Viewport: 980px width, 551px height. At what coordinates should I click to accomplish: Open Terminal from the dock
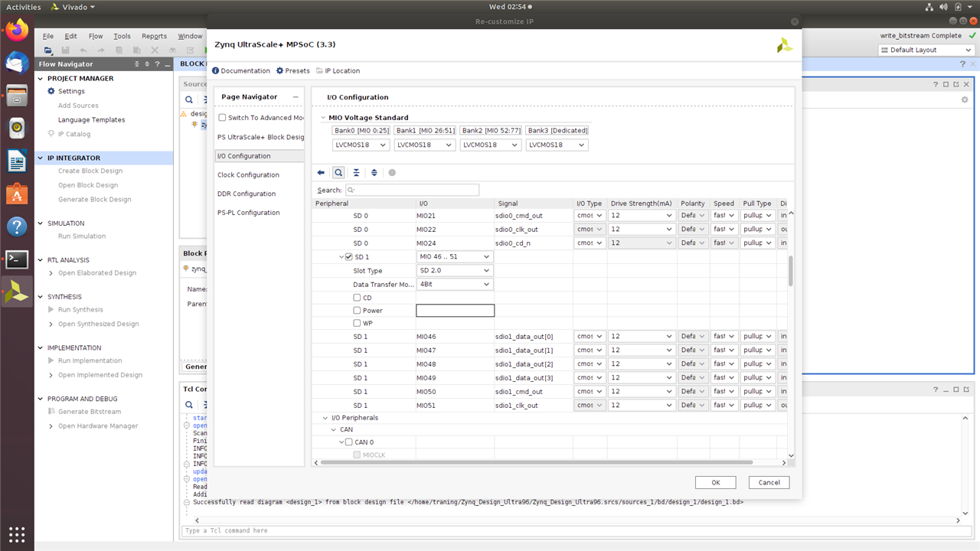pos(17,259)
